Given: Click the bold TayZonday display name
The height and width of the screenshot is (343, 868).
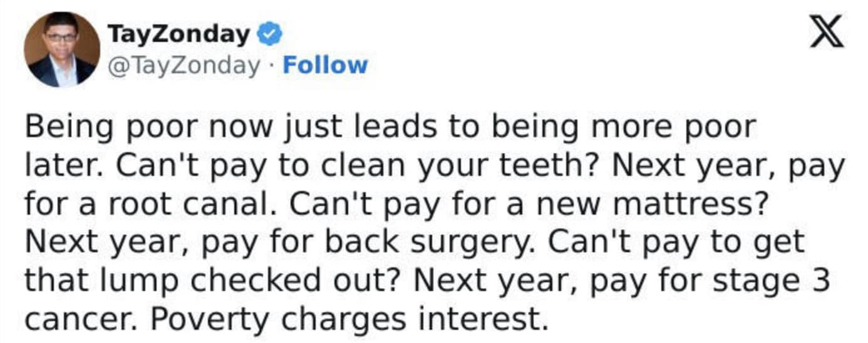Looking at the screenshot, I should point(178,34).
